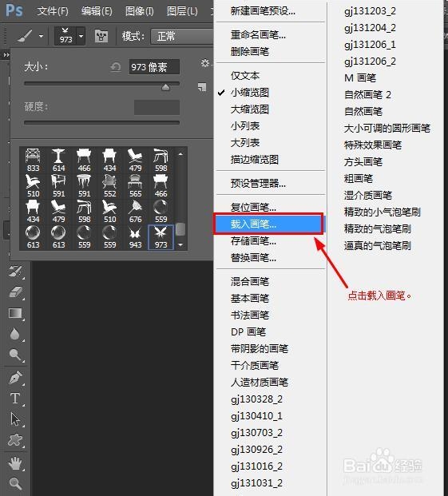The width and height of the screenshot is (448, 496).
Task: Click the brush size field 973 像素
Action: pyautogui.click(x=154, y=67)
